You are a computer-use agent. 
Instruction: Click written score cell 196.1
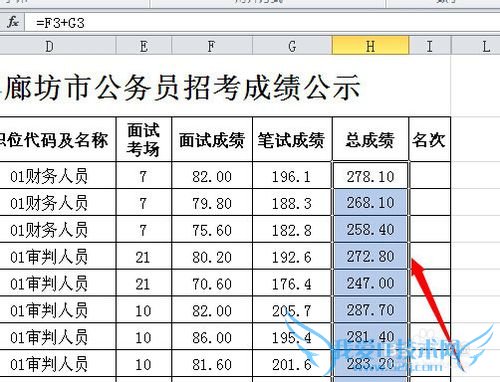click(292, 176)
